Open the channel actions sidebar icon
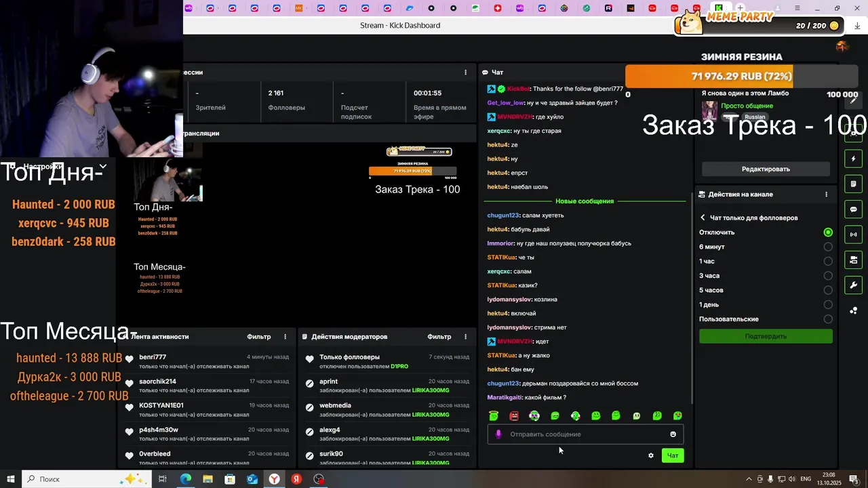This screenshot has width=868, height=488. coord(853,260)
